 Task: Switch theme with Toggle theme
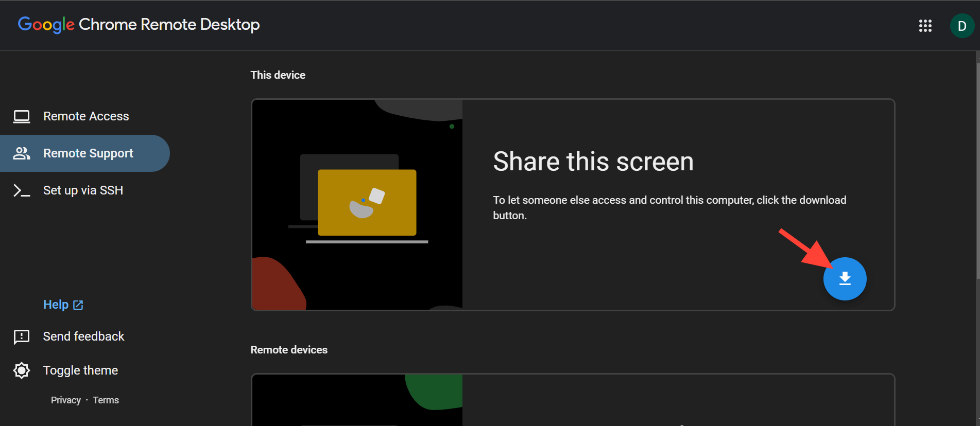click(x=80, y=370)
